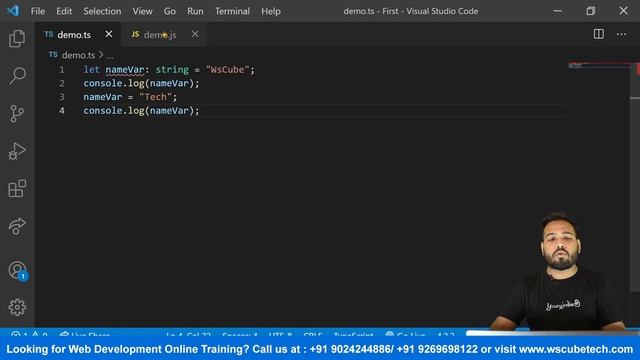
Task: Open the Edit menu
Action: (64, 11)
